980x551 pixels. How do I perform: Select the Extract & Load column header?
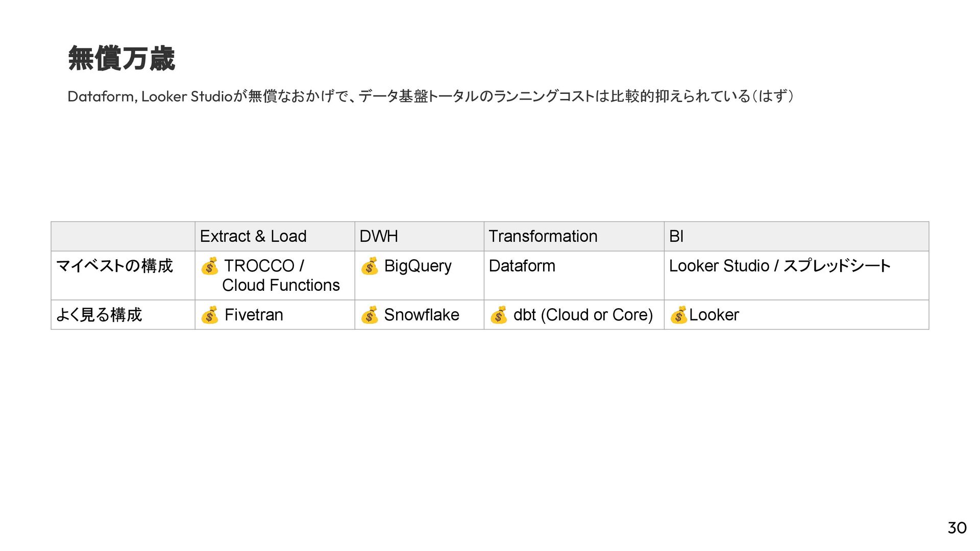click(x=253, y=236)
